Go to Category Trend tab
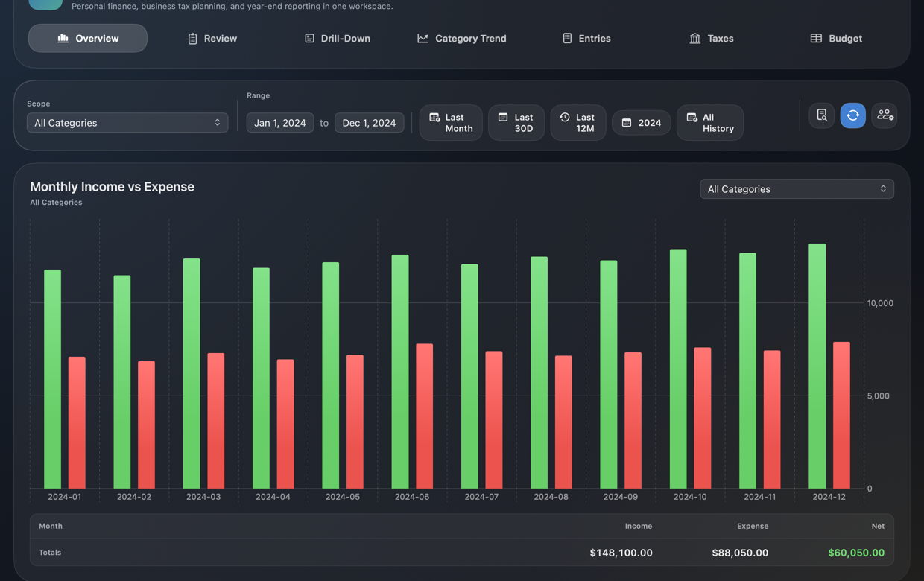The height and width of the screenshot is (581, 924). [461, 38]
